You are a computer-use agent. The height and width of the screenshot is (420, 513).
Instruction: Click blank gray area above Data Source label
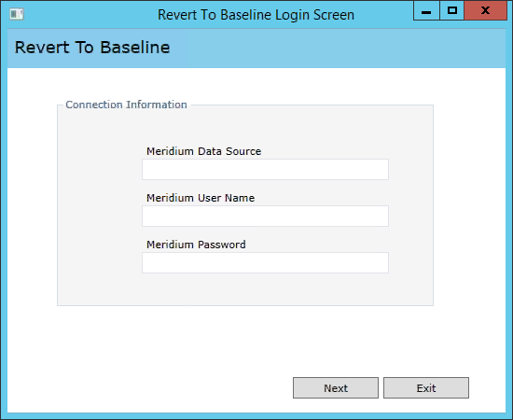(x=245, y=128)
